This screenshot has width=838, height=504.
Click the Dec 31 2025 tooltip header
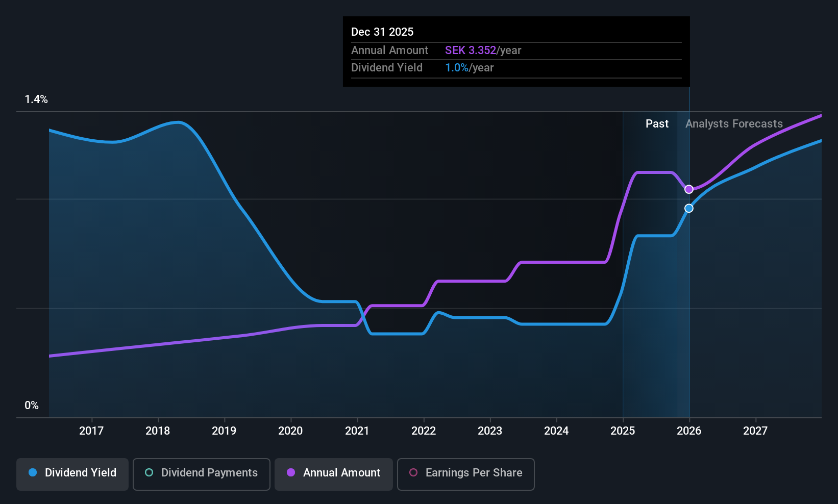point(382,32)
